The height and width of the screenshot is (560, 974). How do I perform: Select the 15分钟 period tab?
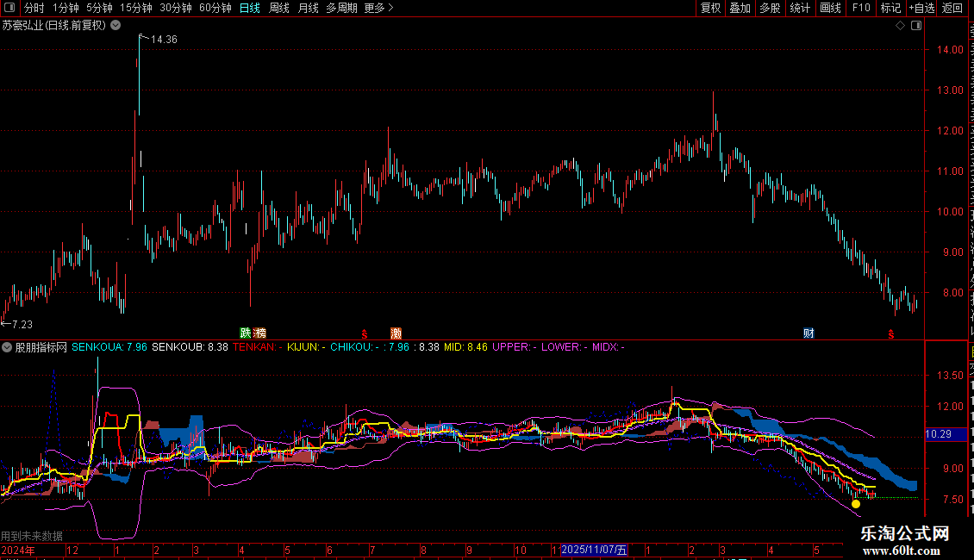click(135, 8)
